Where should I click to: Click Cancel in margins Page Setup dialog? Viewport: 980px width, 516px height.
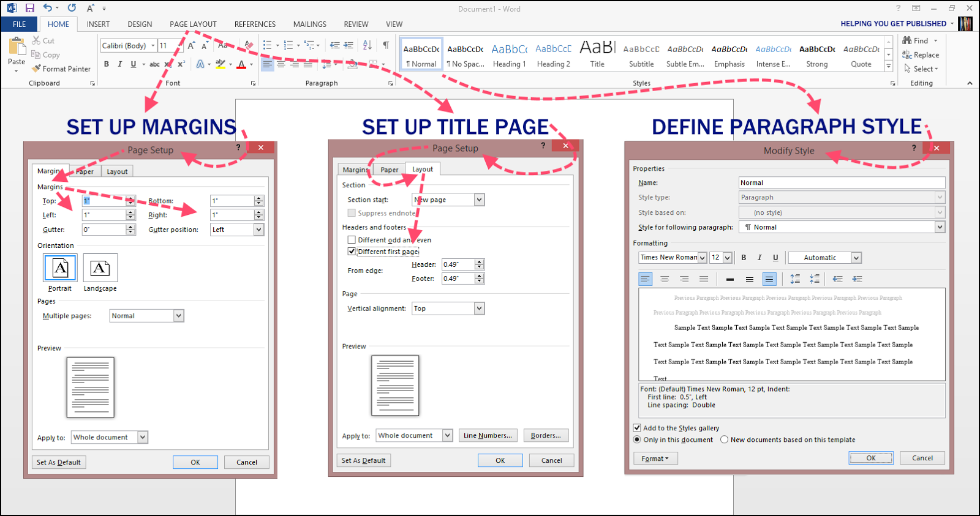point(247,462)
